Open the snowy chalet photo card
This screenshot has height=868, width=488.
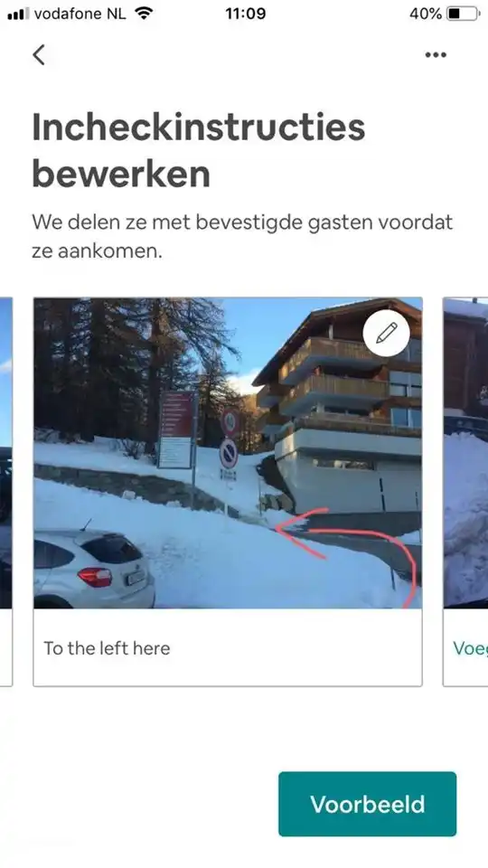pyautogui.click(x=228, y=453)
